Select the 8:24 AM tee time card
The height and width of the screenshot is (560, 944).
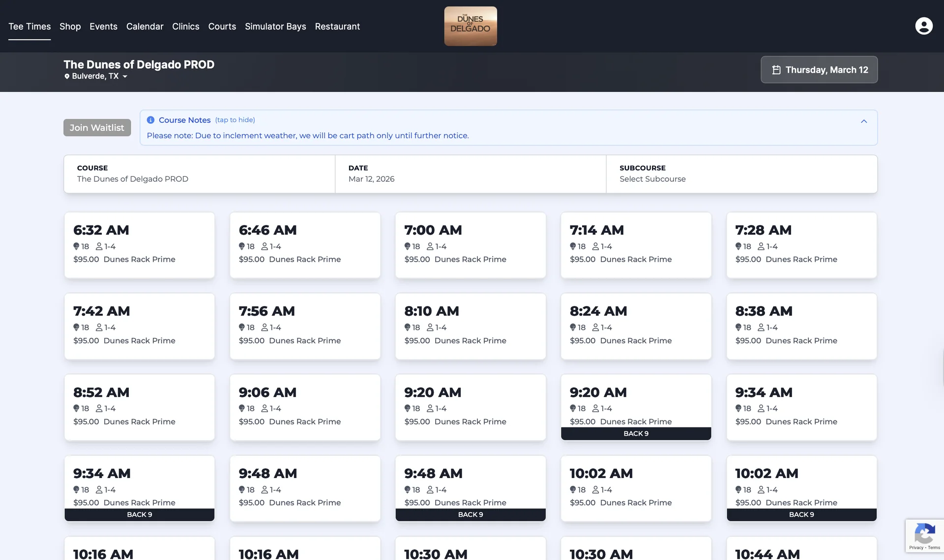pos(636,327)
